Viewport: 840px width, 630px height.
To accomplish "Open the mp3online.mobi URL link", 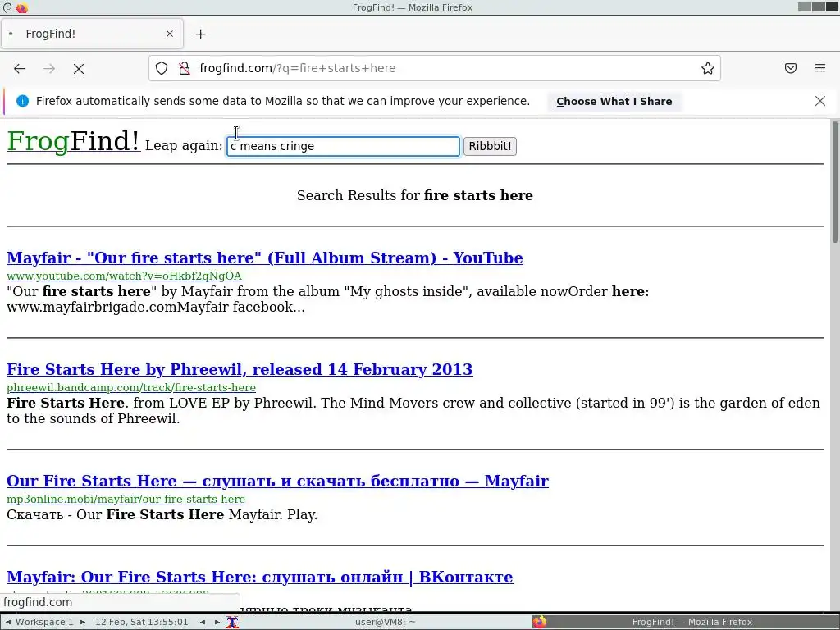I will [x=126, y=499].
